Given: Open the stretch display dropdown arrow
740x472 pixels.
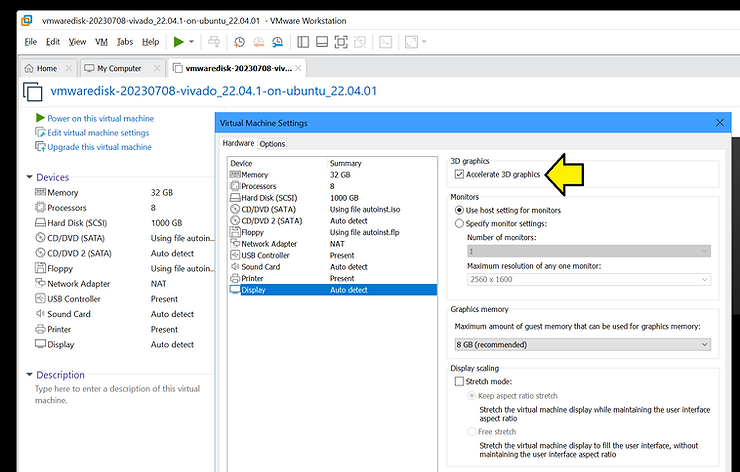Looking at the screenshot, I should click(424, 42).
